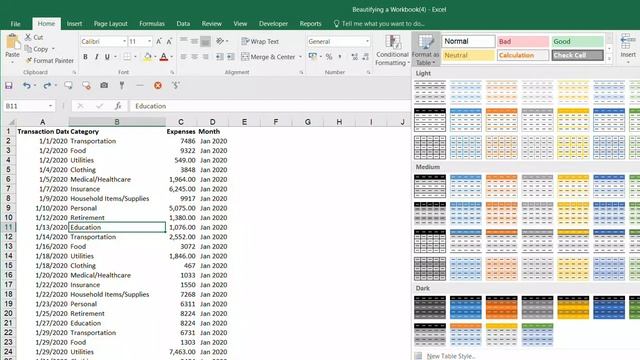Image resolution: width=640 pixels, height=360 pixels.
Task: Click the red Font Color A
Action: click(164, 57)
